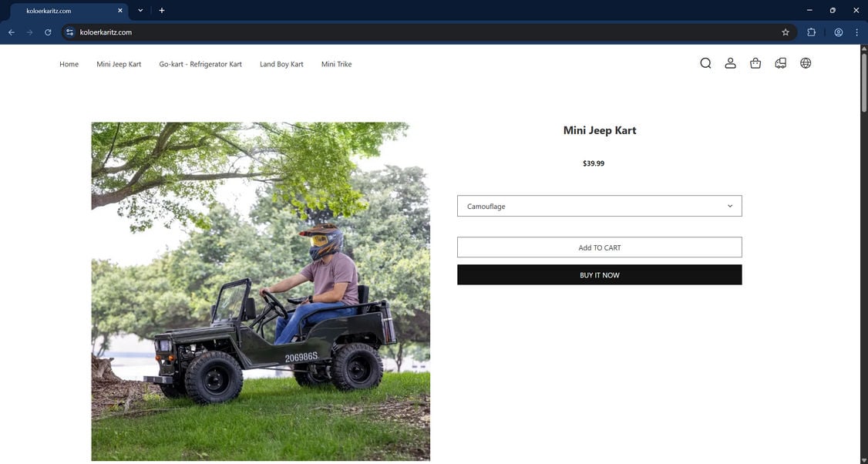This screenshot has height=464, width=868.
Task: Click the Add TO CART button
Action: point(599,247)
